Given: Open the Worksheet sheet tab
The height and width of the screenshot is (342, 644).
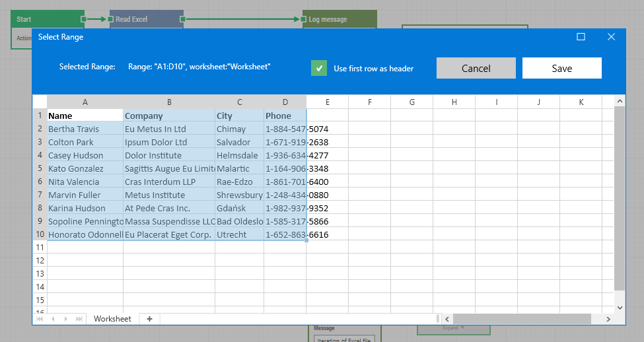Looking at the screenshot, I should [112, 319].
